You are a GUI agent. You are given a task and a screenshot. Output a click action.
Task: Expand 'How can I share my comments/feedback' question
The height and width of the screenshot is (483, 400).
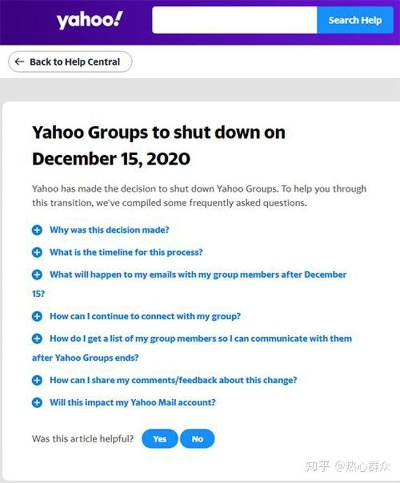click(x=173, y=380)
